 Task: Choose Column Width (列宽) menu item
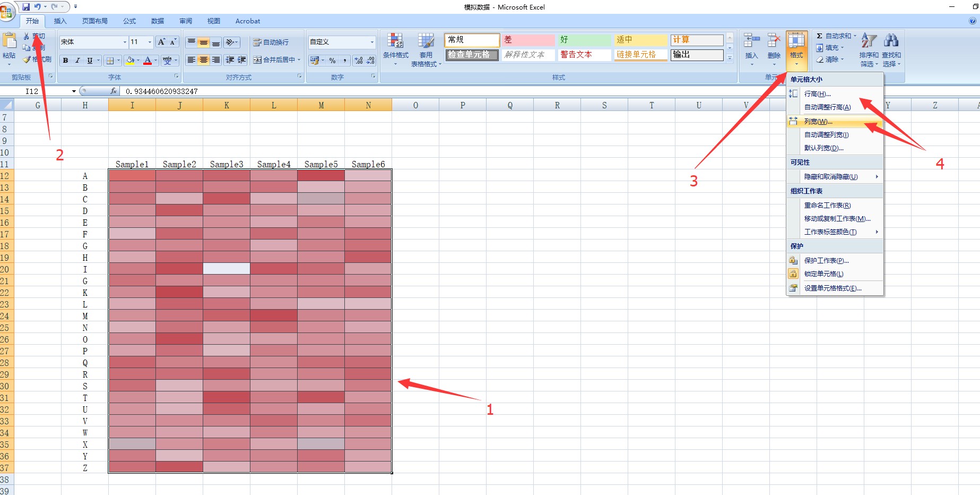[x=835, y=122]
